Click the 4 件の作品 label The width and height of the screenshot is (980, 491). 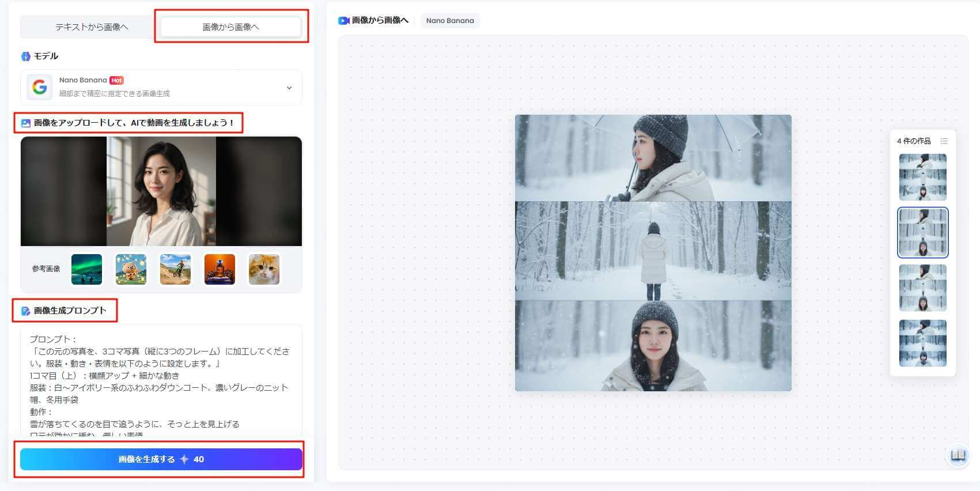(914, 141)
